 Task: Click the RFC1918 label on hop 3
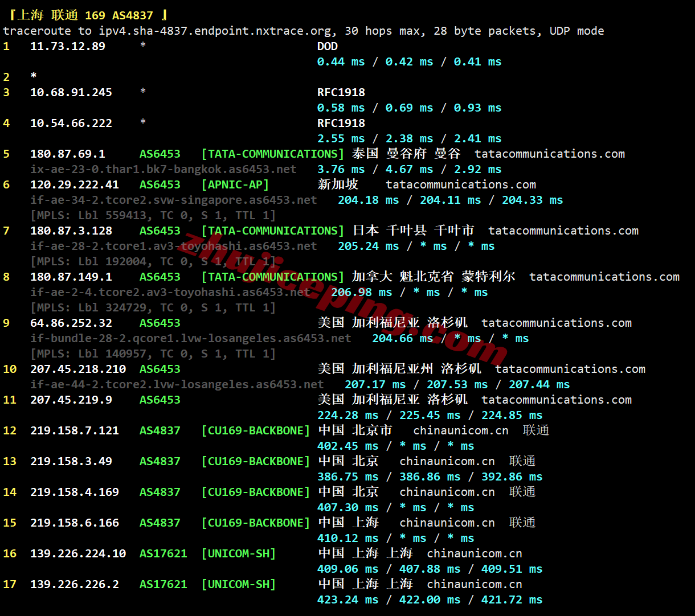[341, 92]
